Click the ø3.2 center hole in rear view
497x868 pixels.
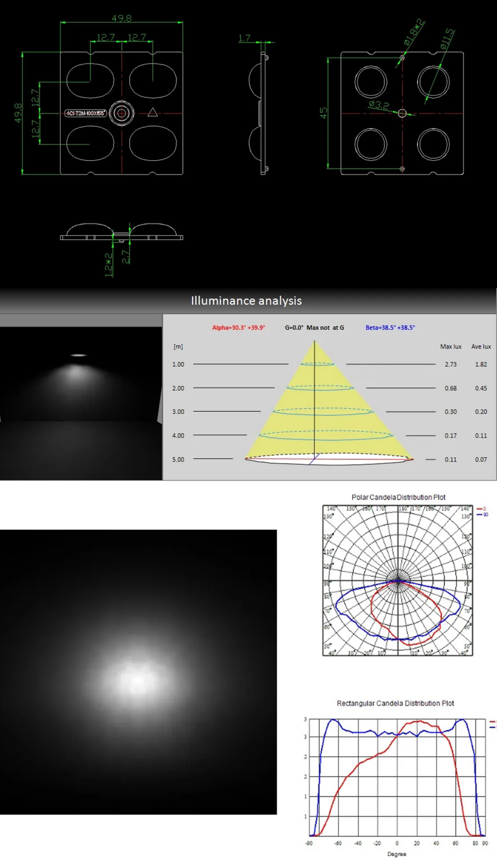pyautogui.click(x=402, y=113)
